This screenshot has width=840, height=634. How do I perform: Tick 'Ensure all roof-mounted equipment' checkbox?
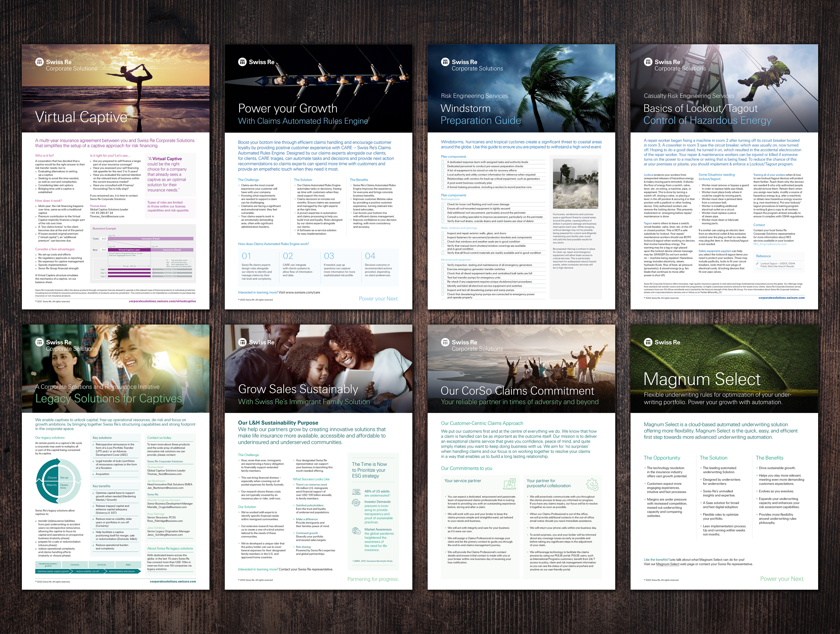pyautogui.click(x=443, y=209)
